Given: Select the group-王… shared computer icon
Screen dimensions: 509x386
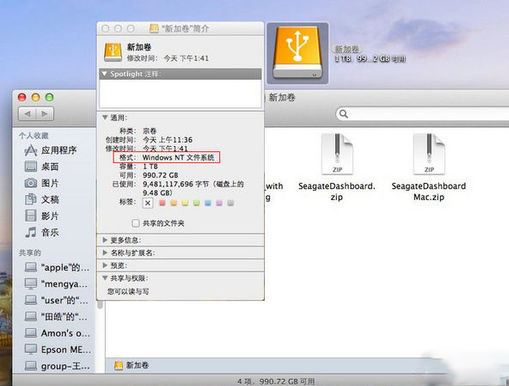Looking at the screenshot, I should [31, 366].
